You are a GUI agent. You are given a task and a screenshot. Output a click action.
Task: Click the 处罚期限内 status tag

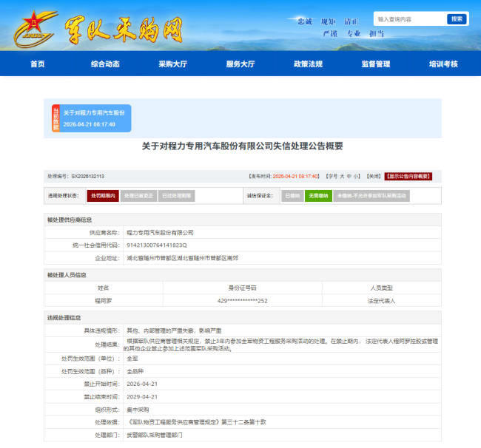point(103,196)
